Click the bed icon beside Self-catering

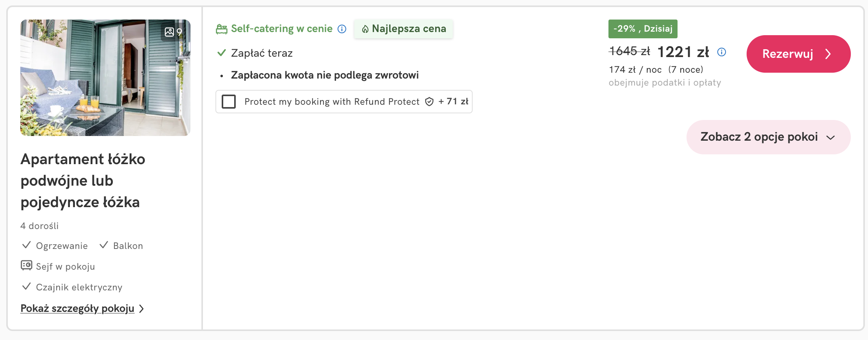[x=222, y=29]
